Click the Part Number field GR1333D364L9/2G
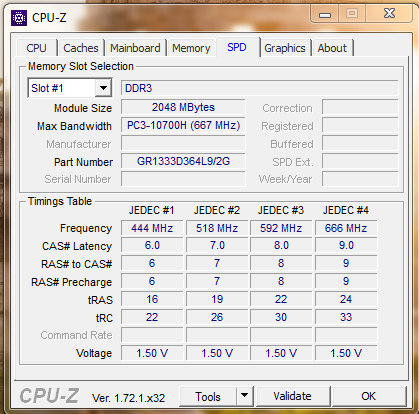 183,161
